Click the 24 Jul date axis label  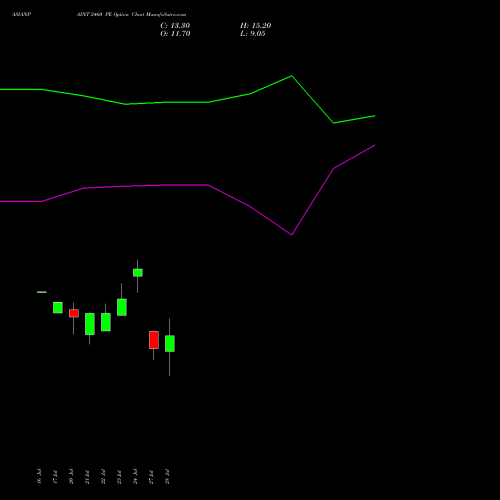[x=135, y=476]
